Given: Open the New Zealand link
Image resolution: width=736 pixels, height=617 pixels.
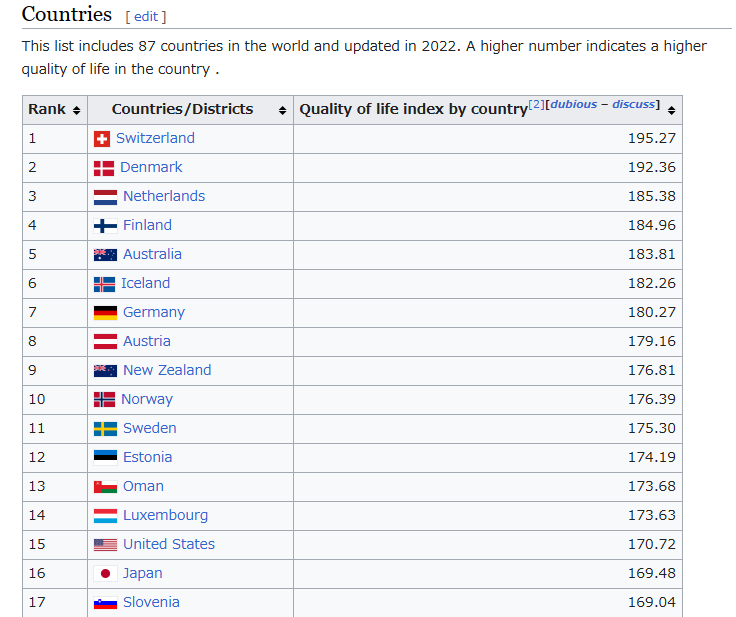Looking at the screenshot, I should point(167,371).
